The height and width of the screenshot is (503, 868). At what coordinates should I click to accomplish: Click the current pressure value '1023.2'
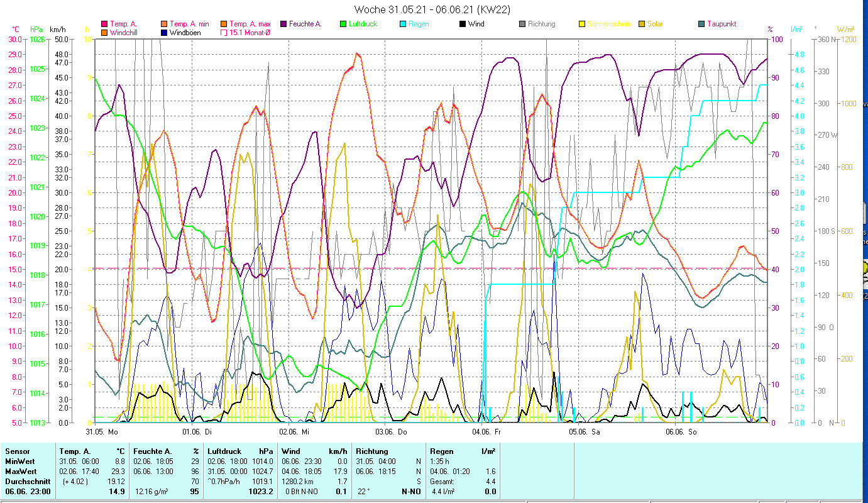click(x=261, y=492)
